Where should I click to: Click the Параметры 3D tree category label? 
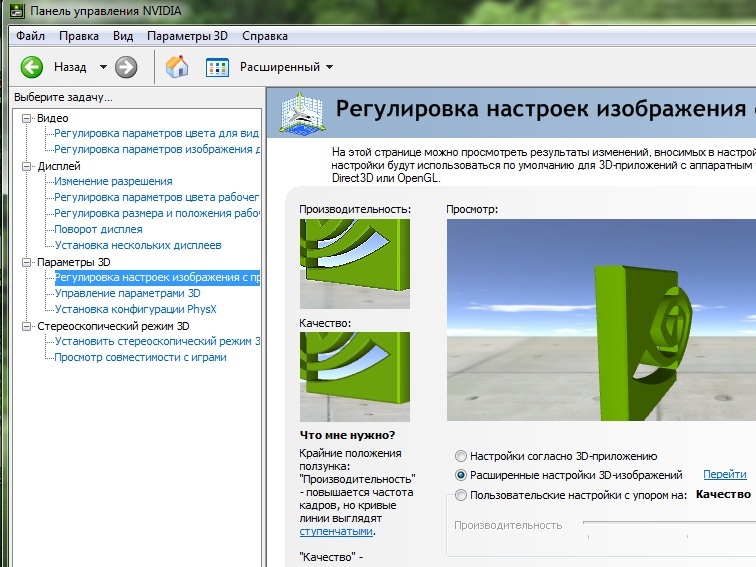(74, 262)
